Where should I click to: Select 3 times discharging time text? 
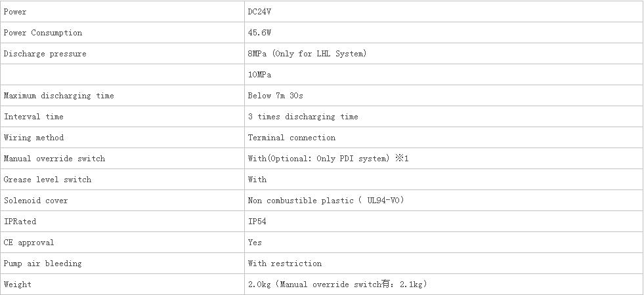[303, 117]
